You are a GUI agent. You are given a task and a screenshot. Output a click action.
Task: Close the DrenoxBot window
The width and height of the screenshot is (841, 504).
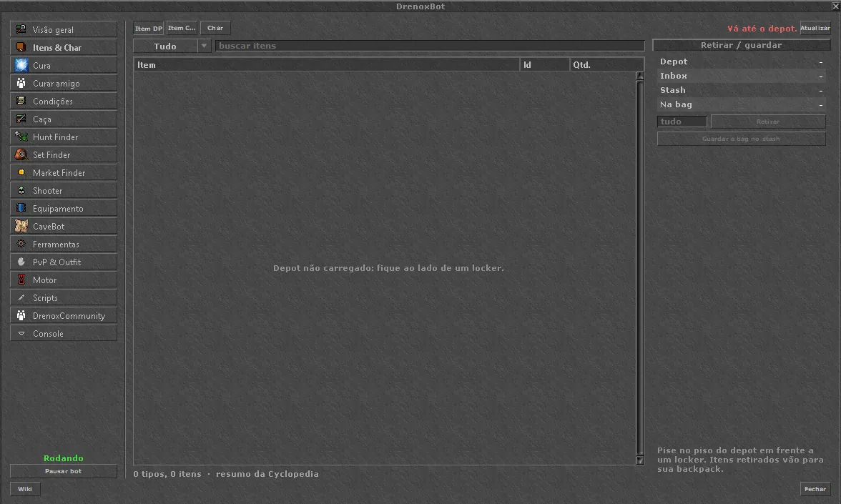(835, 6)
